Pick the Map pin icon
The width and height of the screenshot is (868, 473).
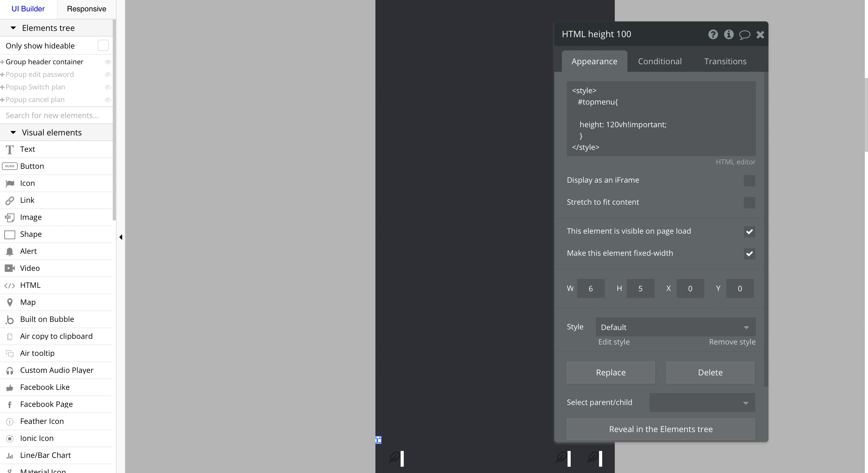click(x=10, y=302)
